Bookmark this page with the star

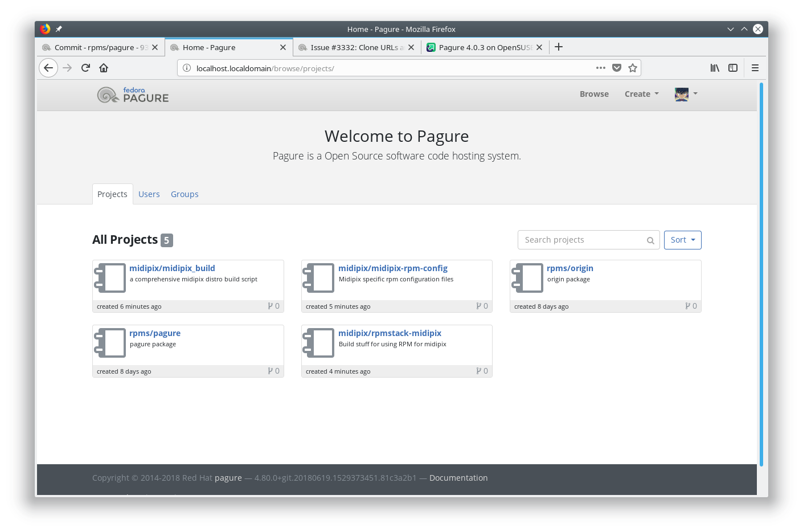click(x=633, y=68)
